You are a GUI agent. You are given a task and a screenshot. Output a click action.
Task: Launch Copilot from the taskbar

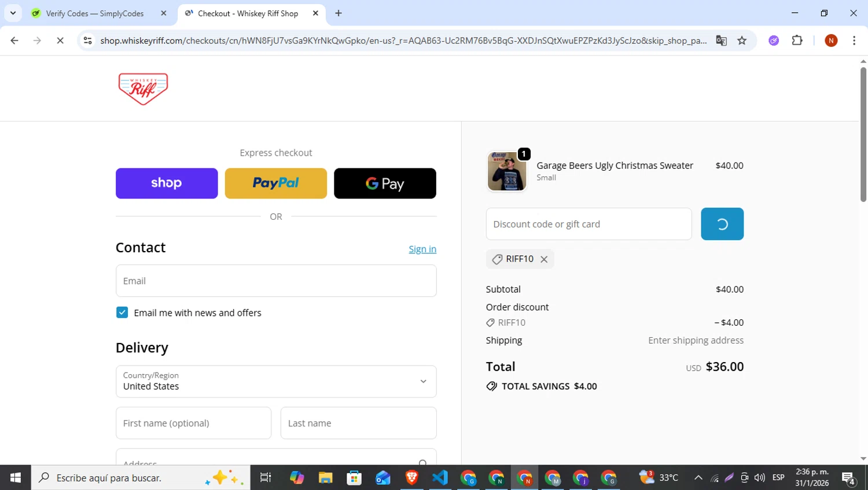pyautogui.click(x=297, y=478)
